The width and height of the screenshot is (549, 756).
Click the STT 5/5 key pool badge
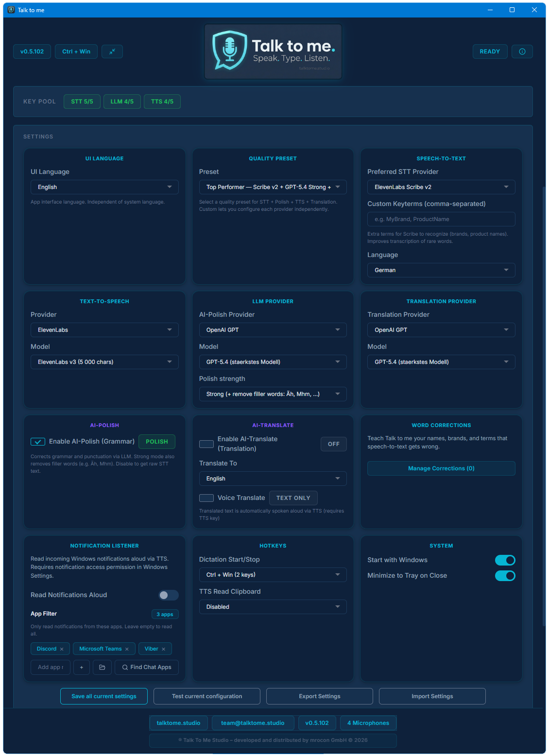(x=82, y=102)
